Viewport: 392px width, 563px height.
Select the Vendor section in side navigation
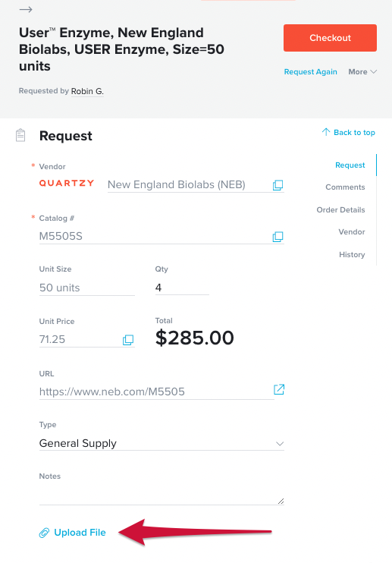tap(352, 232)
